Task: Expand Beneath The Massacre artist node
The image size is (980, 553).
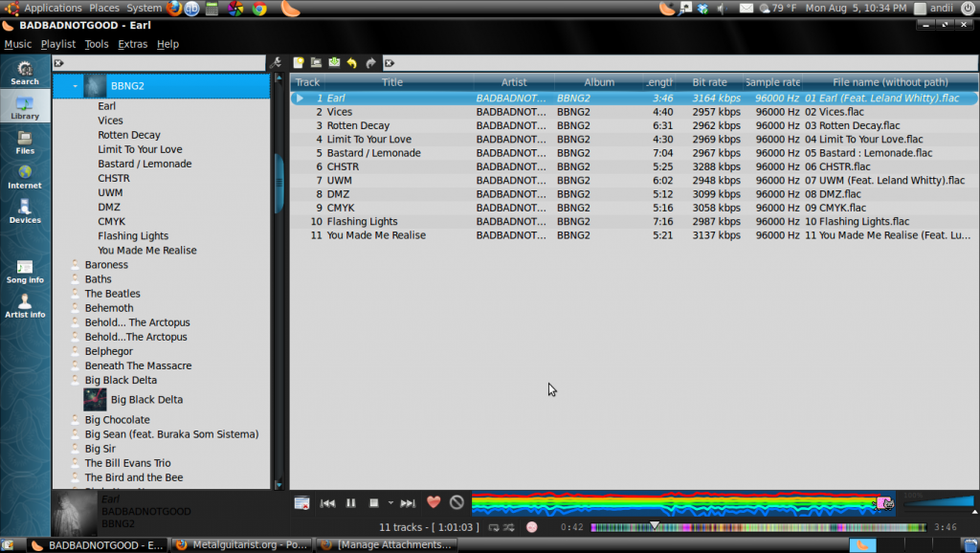Action: (75, 365)
